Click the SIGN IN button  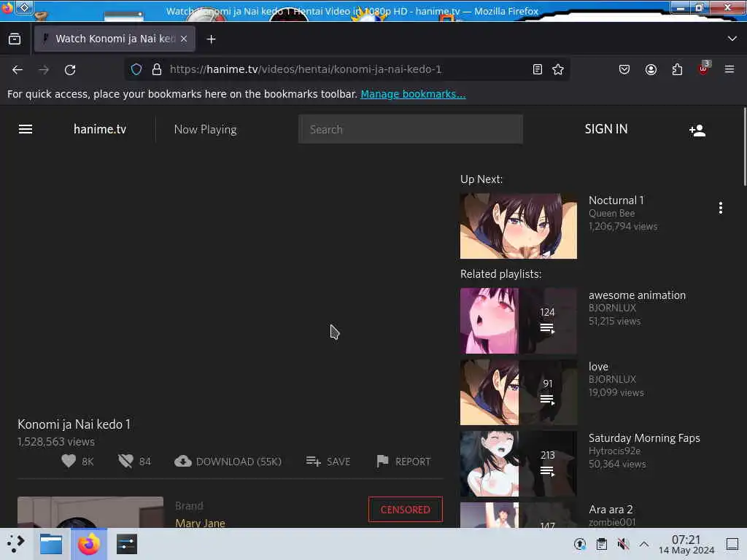pyautogui.click(x=606, y=129)
